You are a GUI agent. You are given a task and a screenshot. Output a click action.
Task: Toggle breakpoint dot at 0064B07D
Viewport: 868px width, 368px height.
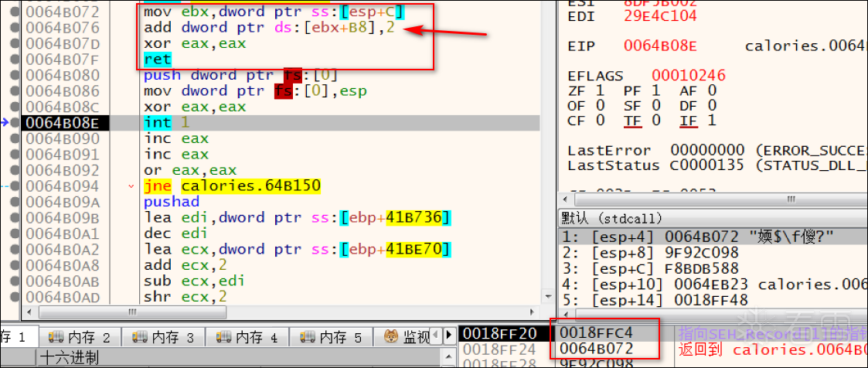pyautogui.click(x=15, y=43)
